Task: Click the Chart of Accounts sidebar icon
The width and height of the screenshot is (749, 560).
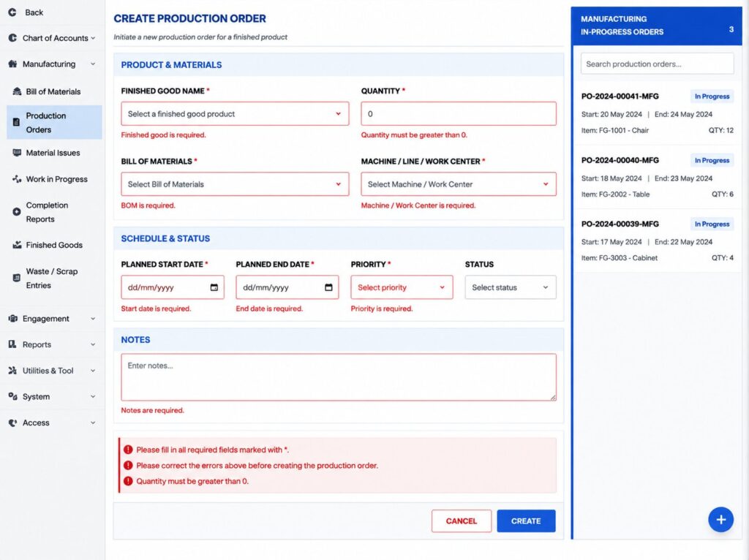Action: (x=12, y=38)
